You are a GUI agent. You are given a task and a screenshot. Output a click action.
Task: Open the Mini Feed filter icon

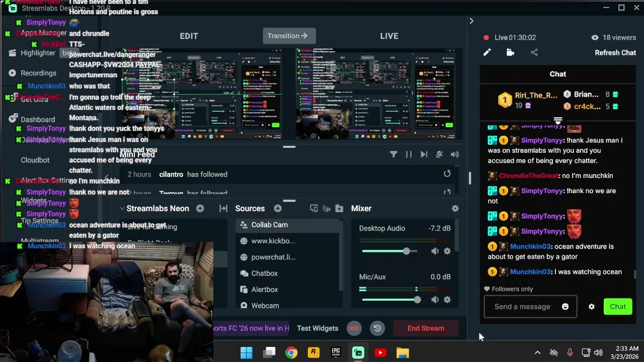393,154
